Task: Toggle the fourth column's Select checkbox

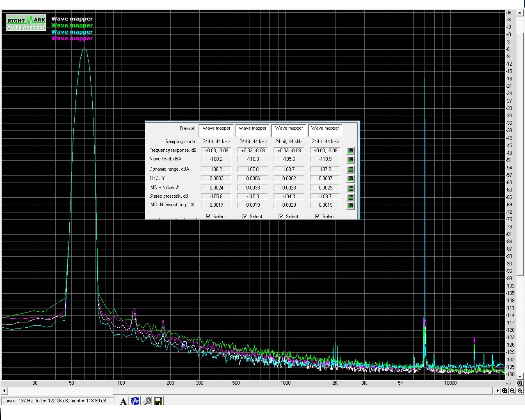Action: tap(317, 216)
